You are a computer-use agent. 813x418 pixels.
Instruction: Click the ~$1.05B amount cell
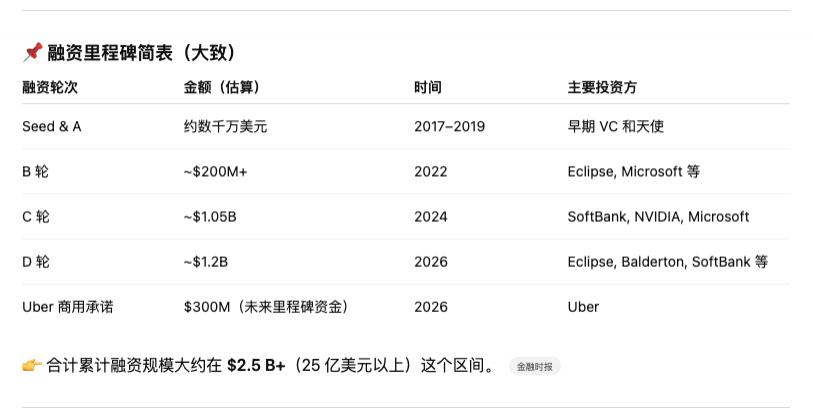point(210,217)
